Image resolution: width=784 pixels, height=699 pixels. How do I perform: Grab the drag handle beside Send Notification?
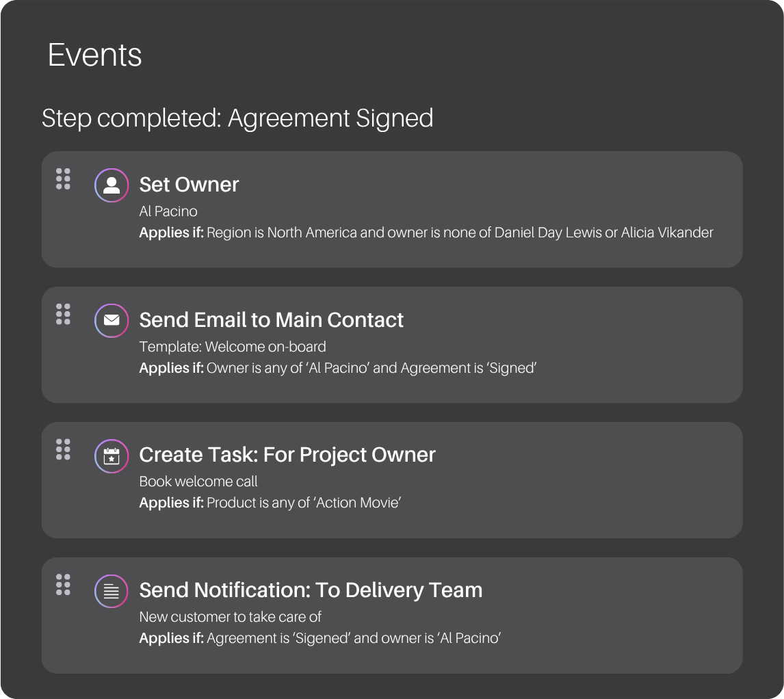point(64,585)
